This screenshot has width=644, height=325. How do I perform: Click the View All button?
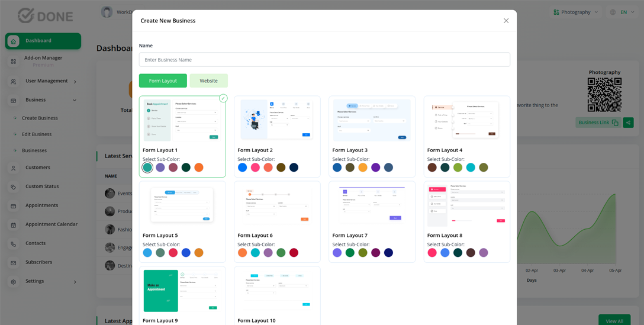[614, 321]
